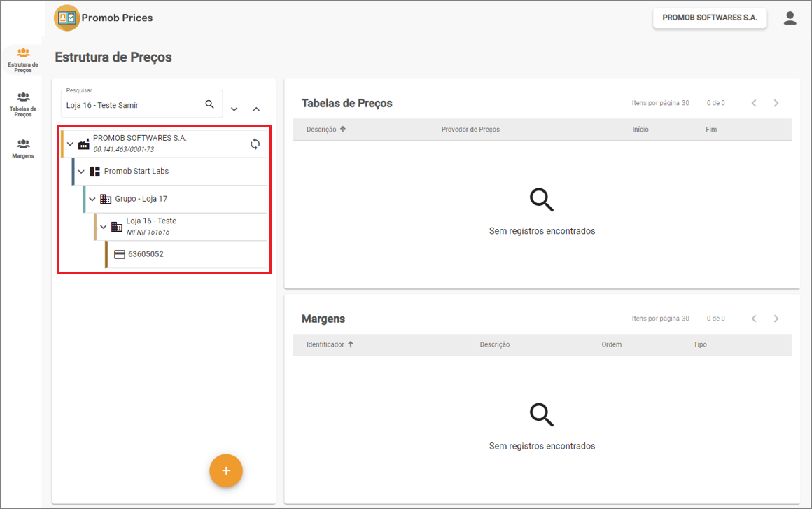Collapse the PROMOB SOFTWARES S.A. tree node
812x509 pixels.
71,144
